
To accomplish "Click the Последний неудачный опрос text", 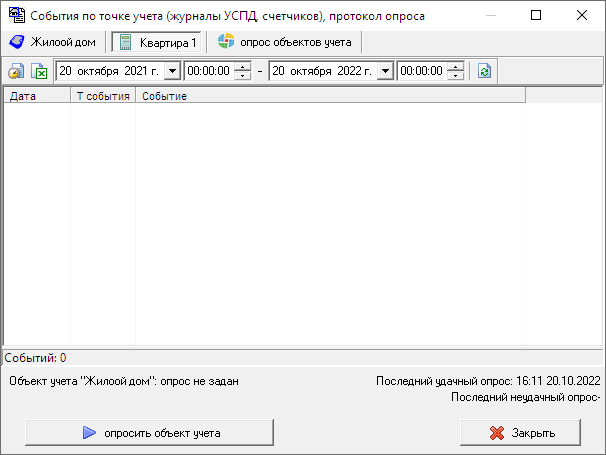I will tap(526, 397).
